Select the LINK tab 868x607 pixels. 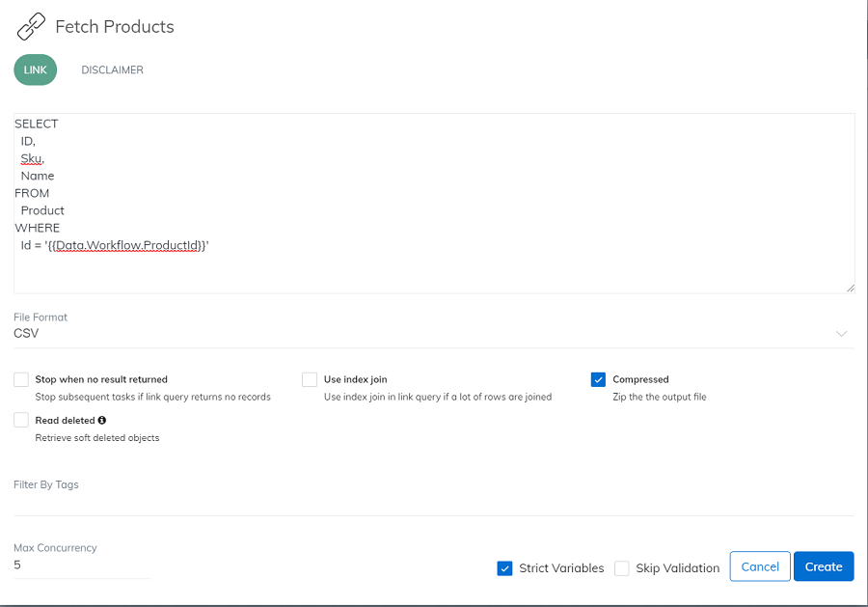(36, 69)
